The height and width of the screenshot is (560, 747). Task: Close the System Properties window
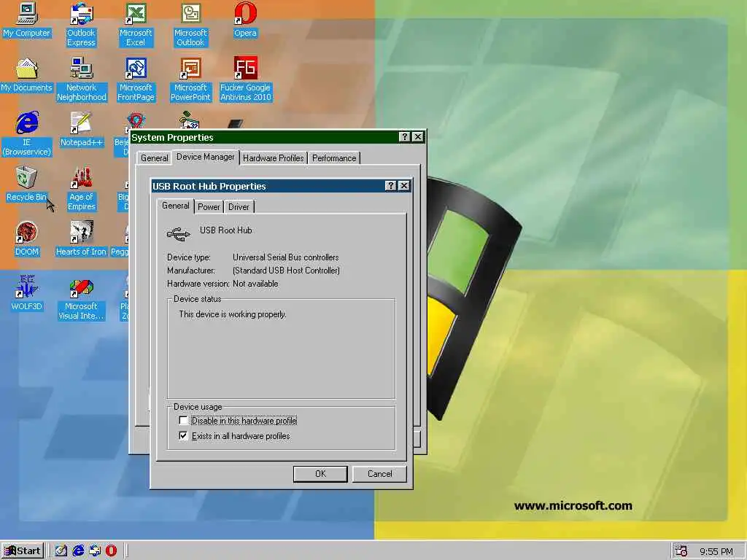point(418,136)
